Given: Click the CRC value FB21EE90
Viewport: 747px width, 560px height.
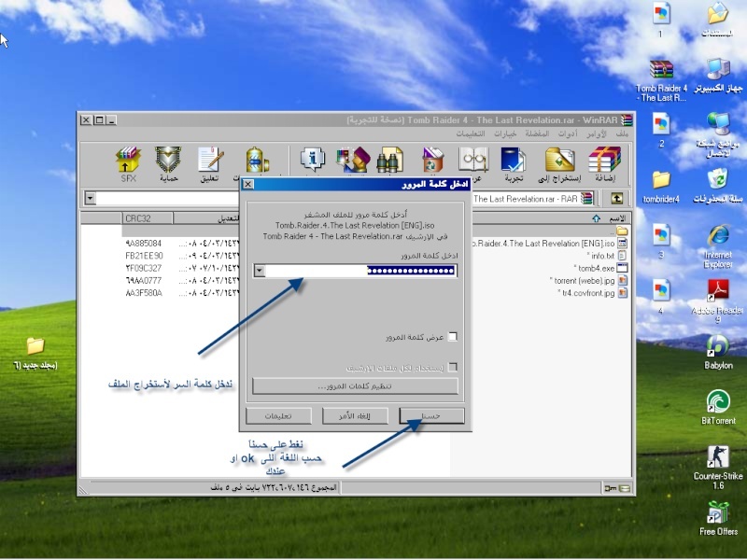Looking at the screenshot, I should pyautogui.click(x=144, y=256).
